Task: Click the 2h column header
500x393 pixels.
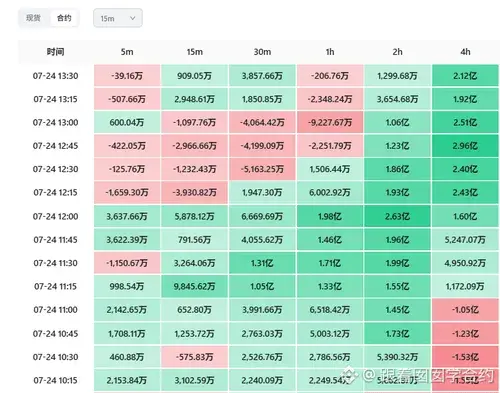Action: (397, 52)
